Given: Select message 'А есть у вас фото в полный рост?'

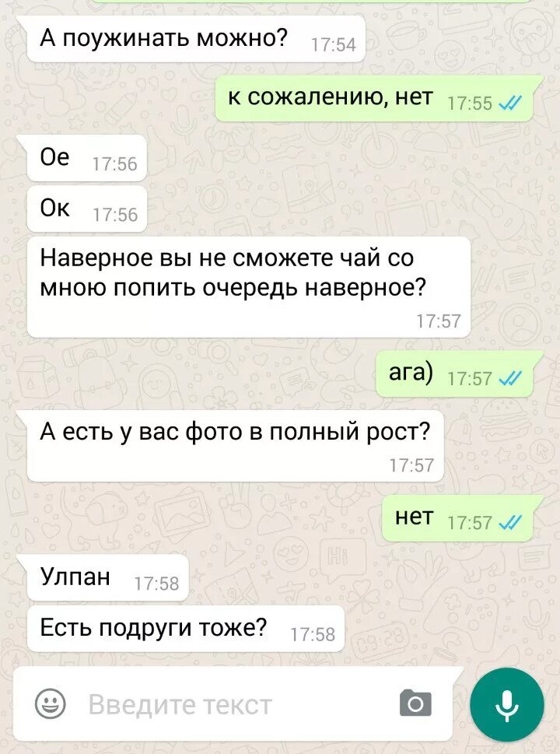Looking at the screenshot, I should (x=235, y=446).
